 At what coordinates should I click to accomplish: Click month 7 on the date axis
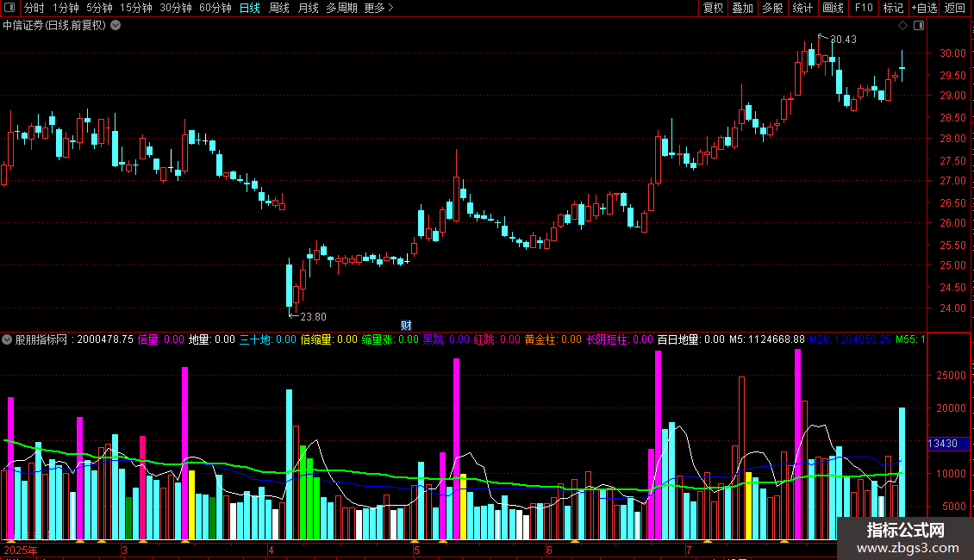(x=689, y=550)
